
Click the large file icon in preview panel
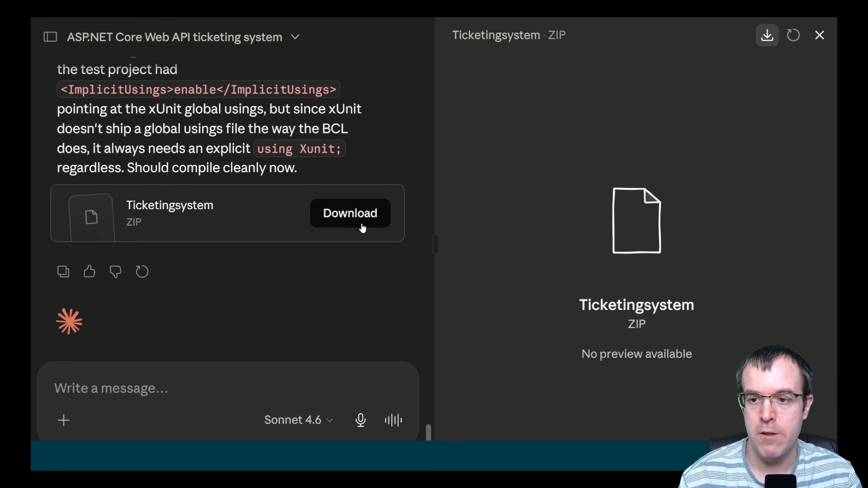637,221
